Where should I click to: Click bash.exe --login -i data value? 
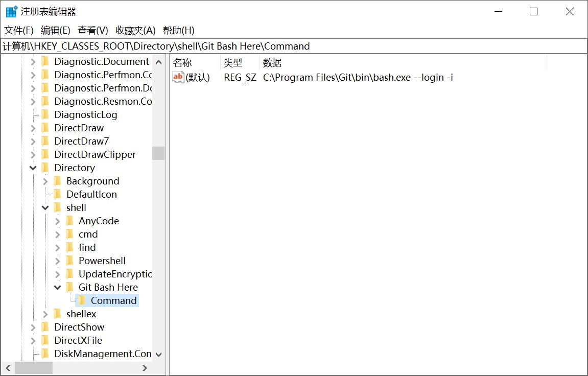click(x=358, y=77)
